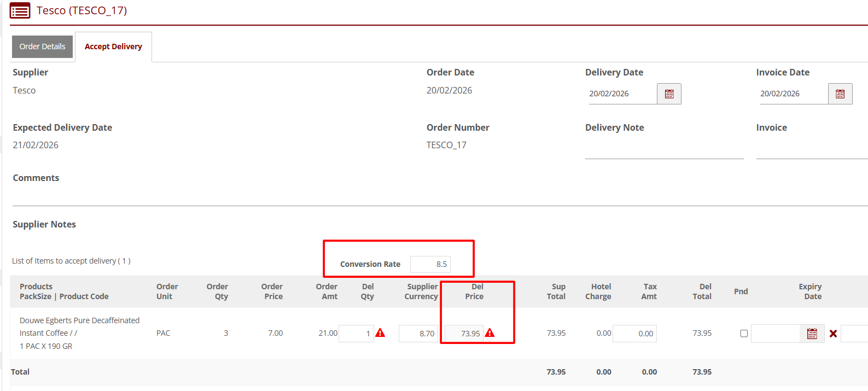The width and height of the screenshot is (868, 391).
Task: Click the Tax Amt input field
Action: click(x=634, y=334)
